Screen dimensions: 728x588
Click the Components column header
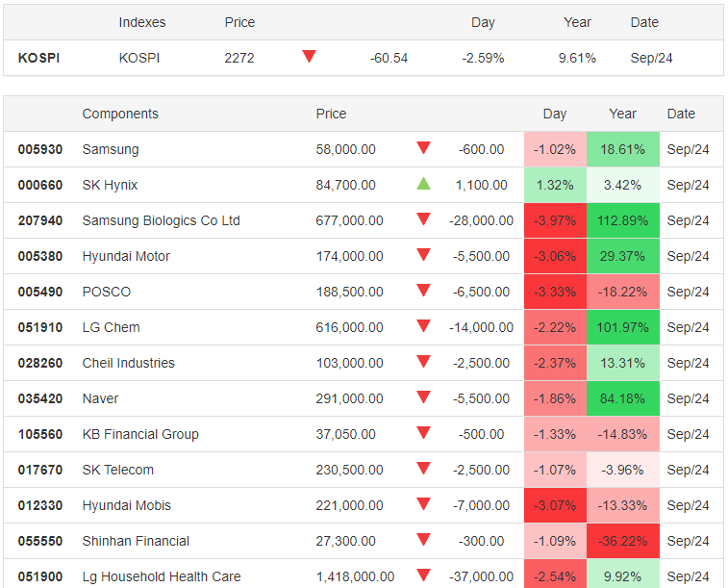click(x=120, y=114)
